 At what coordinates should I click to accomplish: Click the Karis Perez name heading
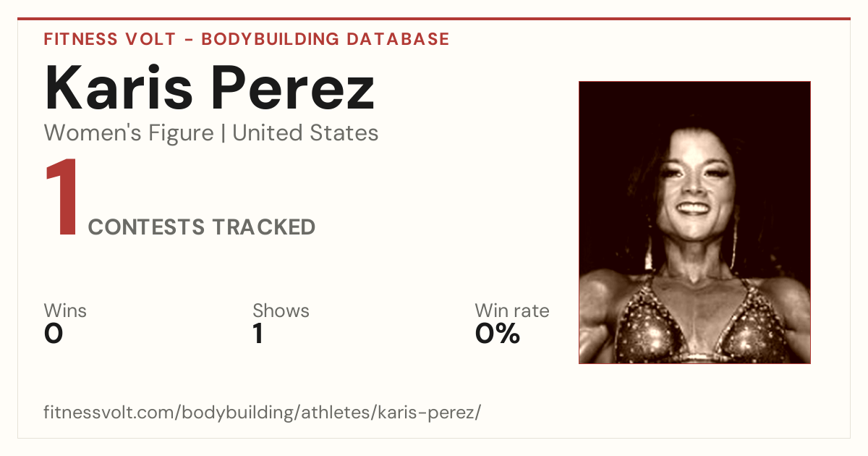point(210,88)
